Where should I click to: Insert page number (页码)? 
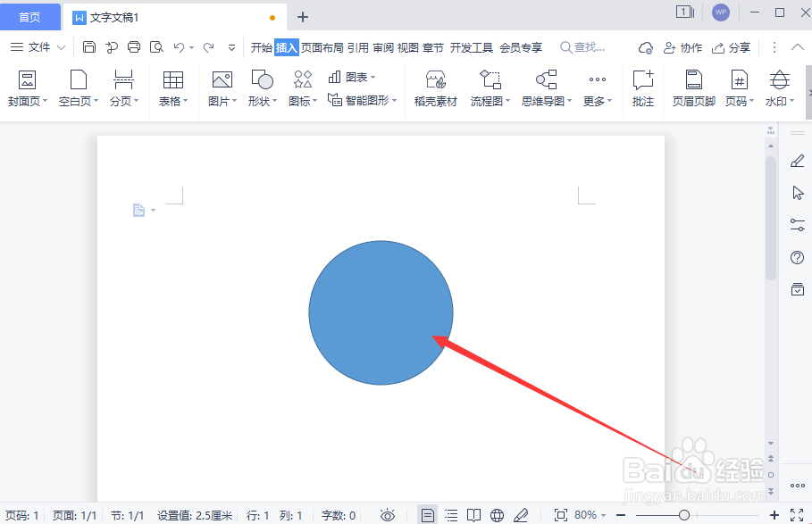(739, 88)
